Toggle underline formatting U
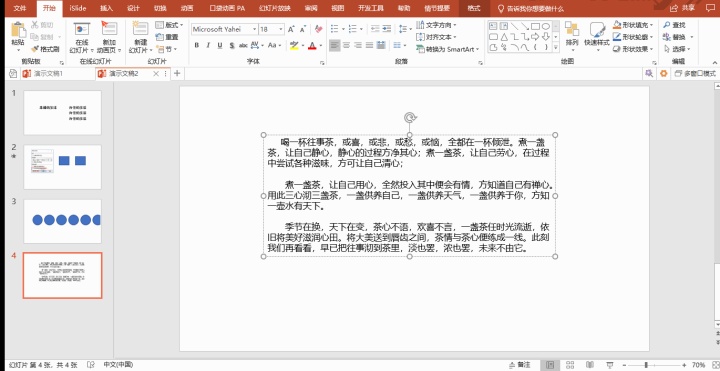This screenshot has width=720, height=371. pos(220,45)
